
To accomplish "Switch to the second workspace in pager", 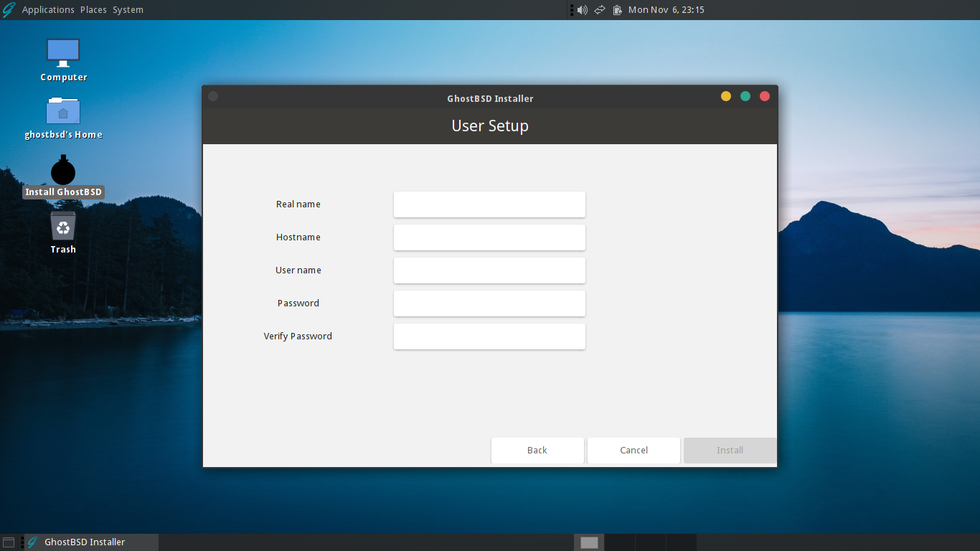I will [620, 542].
